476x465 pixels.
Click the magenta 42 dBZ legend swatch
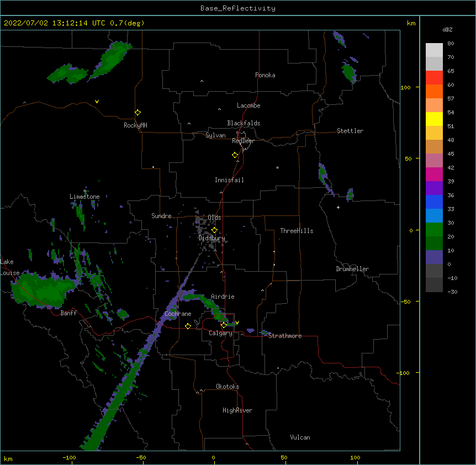[434, 174]
